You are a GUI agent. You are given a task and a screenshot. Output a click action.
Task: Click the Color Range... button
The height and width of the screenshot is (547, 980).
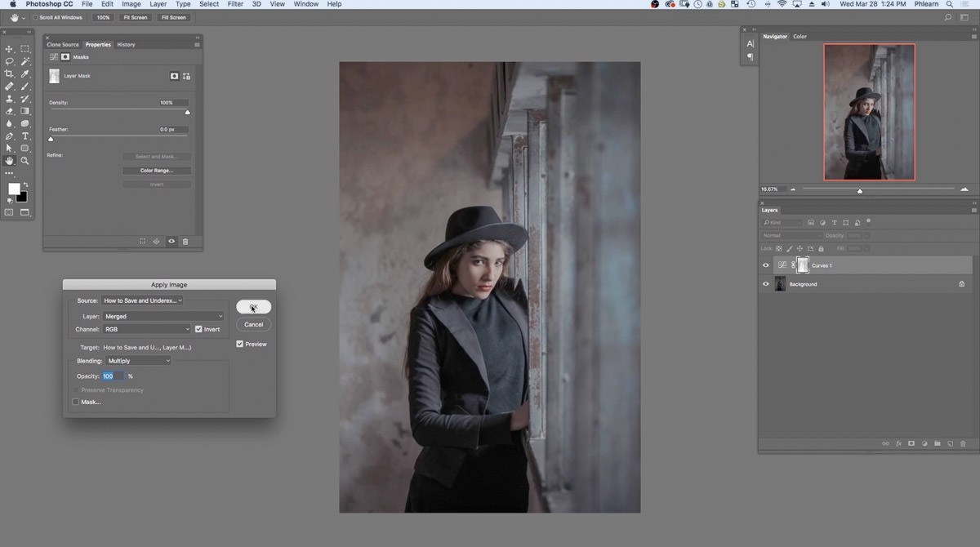click(x=157, y=171)
